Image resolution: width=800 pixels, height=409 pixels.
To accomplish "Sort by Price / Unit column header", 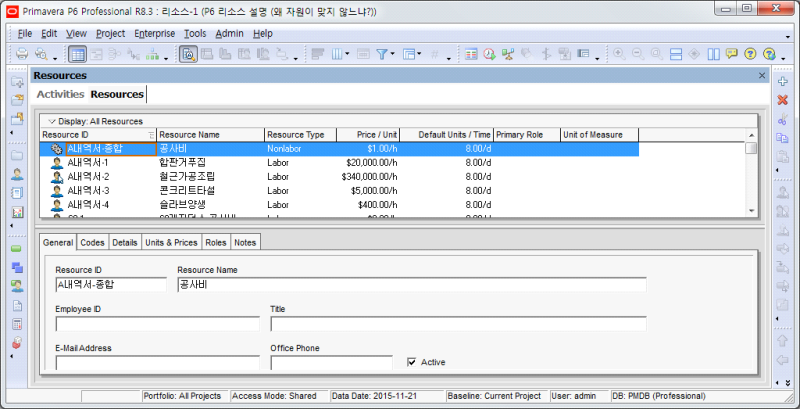I will click(x=368, y=135).
